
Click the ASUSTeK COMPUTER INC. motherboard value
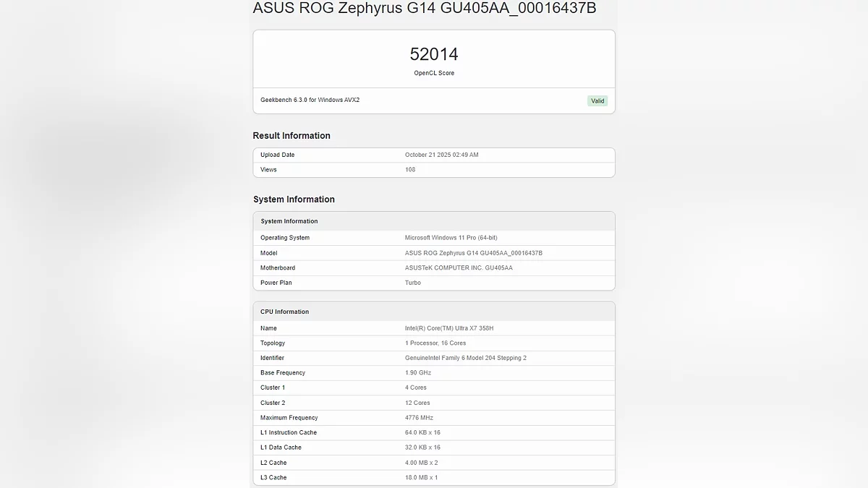coord(459,268)
